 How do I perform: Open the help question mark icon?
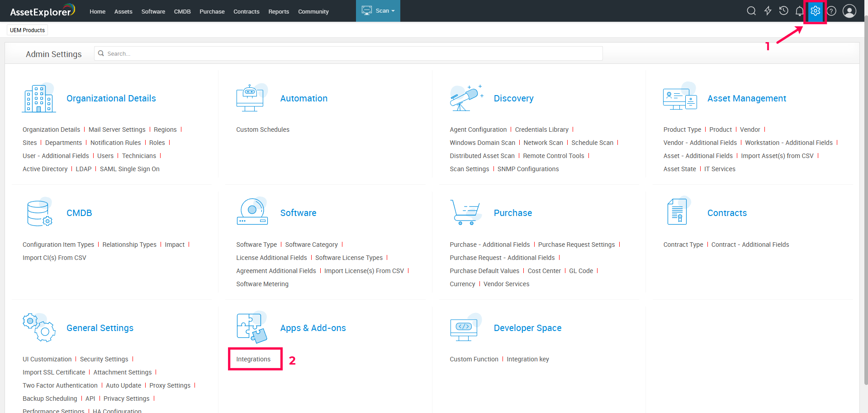click(x=831, y=11)
